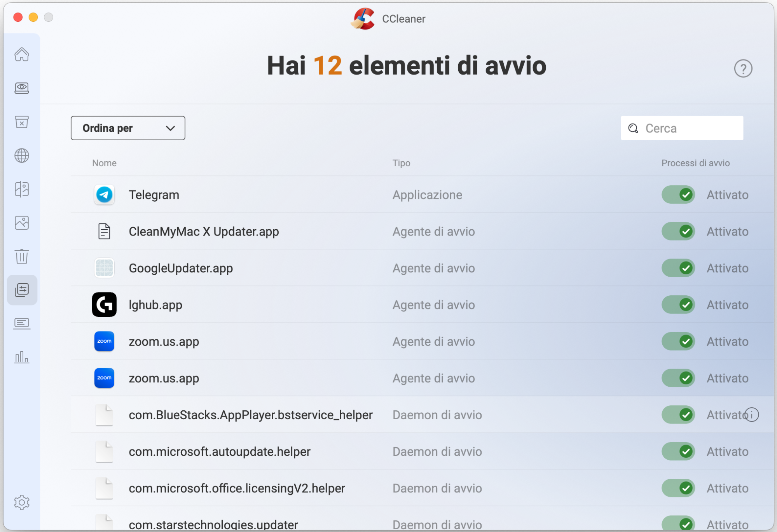
Task: Click the CleanMyMac X Updater document icon
Action: click(x=104, y=232)
